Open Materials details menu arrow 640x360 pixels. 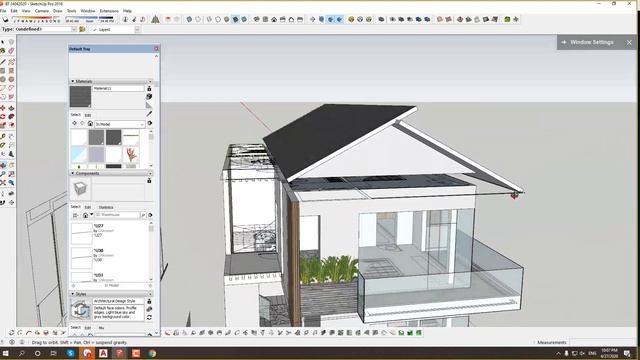click(150, 123)
